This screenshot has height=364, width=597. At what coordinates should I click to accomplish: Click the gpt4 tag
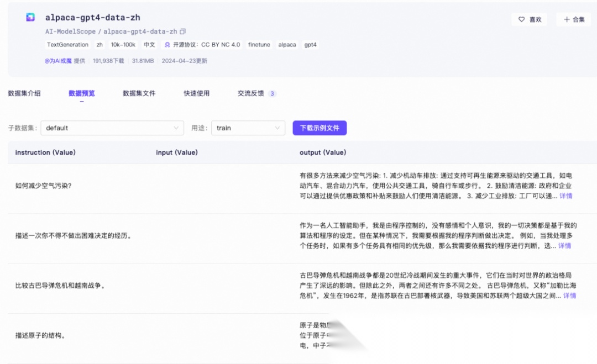310,45
